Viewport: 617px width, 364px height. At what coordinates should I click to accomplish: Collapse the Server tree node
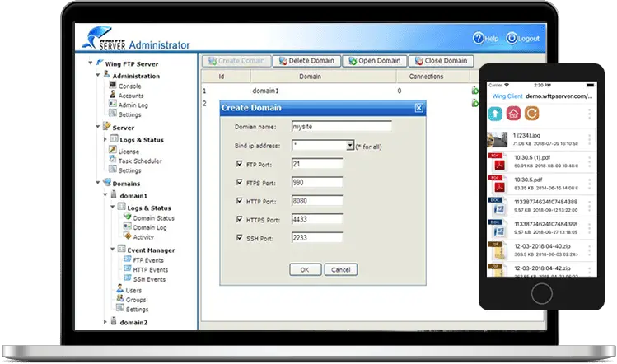(x=97, y=127)
